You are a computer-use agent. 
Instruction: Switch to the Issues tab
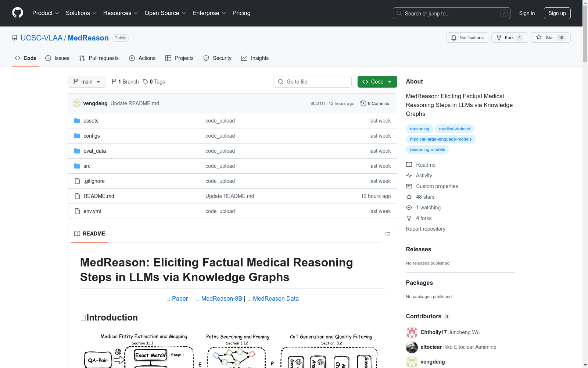(57, 58)
